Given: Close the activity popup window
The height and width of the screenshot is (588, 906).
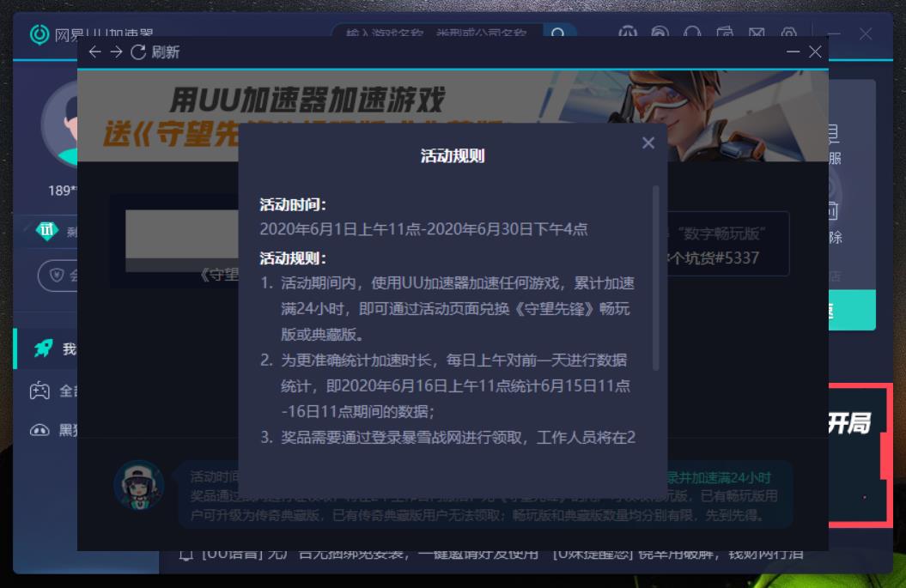Looking at the screenshot, I should (x=815, y=52).
